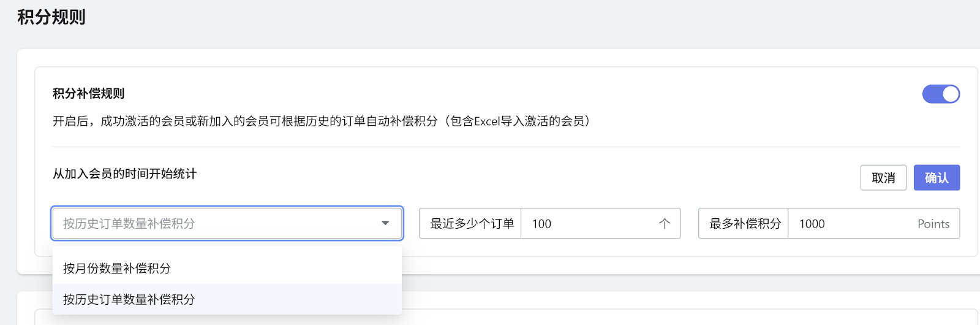The image size is (980, 325).
Task: Click the 从加入会员的时间开始统计 label
Action: click(125, 174)
